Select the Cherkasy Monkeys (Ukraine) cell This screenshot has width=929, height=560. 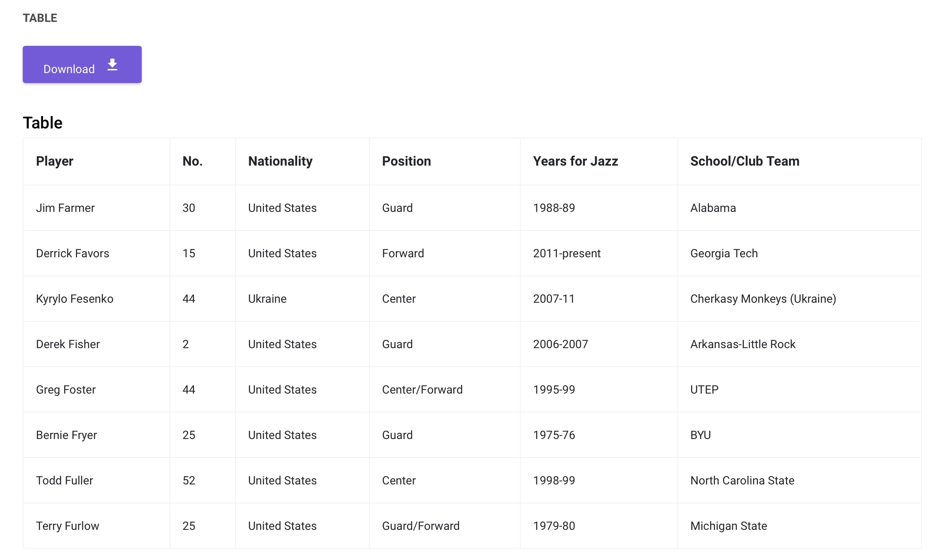799,299
